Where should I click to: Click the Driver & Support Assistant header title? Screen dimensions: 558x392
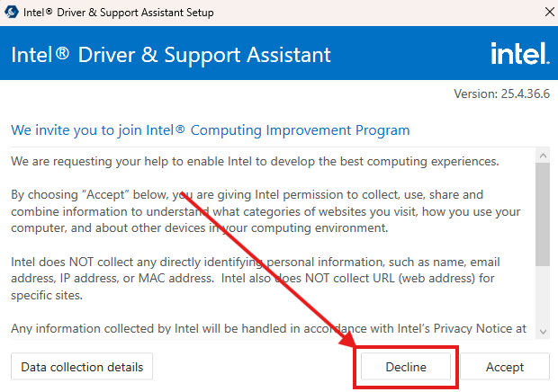pos(171,54)
